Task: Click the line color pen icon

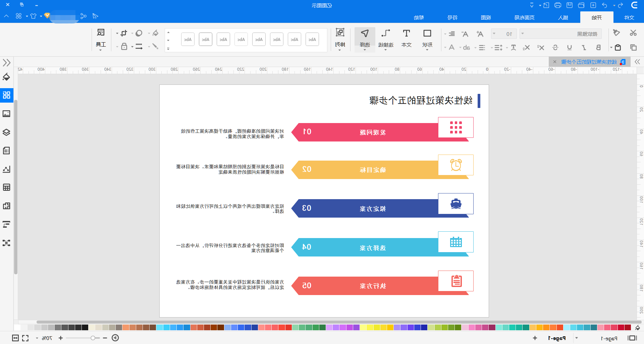Action: (x=155, y=46)
